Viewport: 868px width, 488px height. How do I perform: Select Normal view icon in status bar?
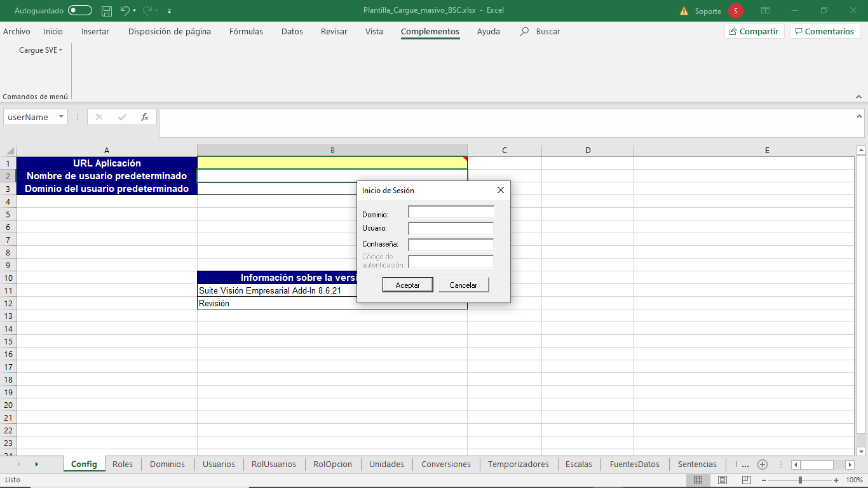[698, 481]
